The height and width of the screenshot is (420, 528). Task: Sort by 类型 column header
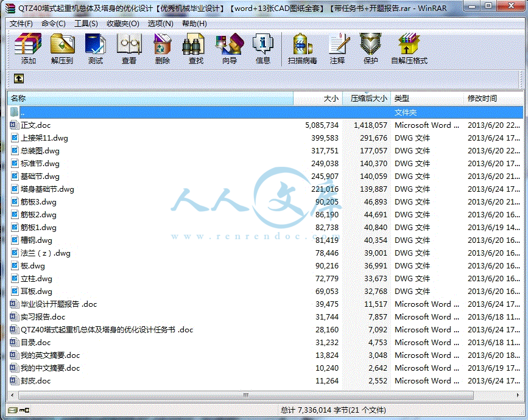pos(428,98)
